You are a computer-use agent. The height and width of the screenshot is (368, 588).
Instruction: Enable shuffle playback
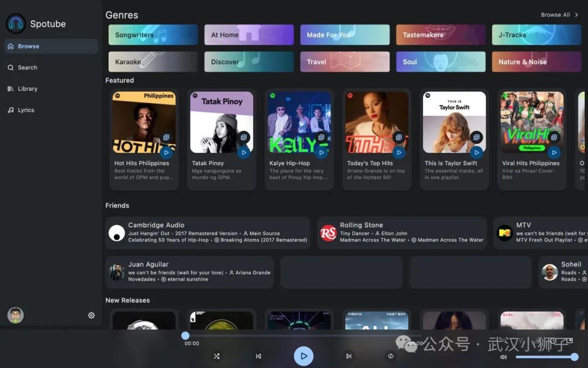(217, 356)
